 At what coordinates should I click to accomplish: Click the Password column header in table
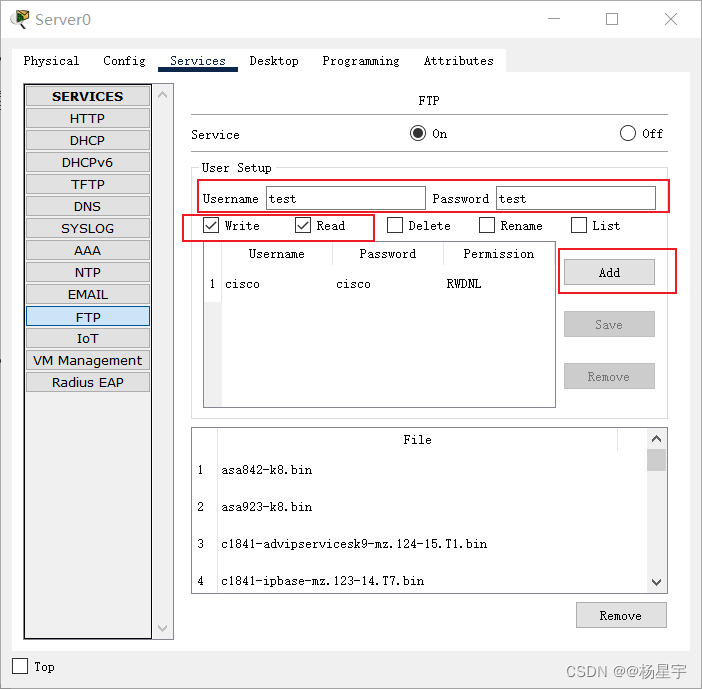[388, 254]
